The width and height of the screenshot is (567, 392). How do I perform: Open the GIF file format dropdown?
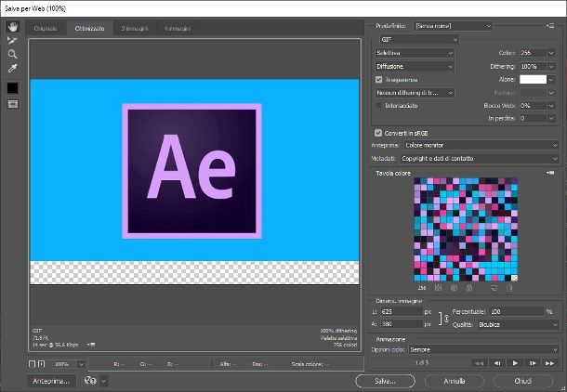point(419,39)
